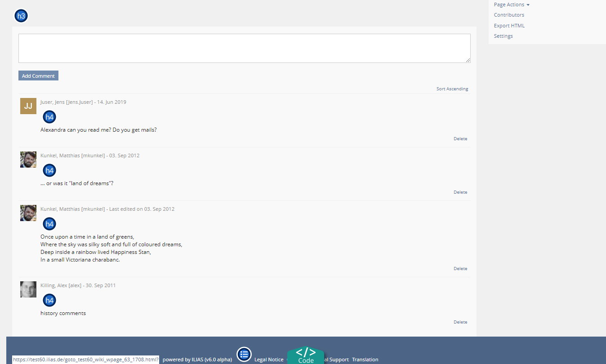
Task: Click the h4 icon on Alex Killing's comment
Action: click(49, 300)
